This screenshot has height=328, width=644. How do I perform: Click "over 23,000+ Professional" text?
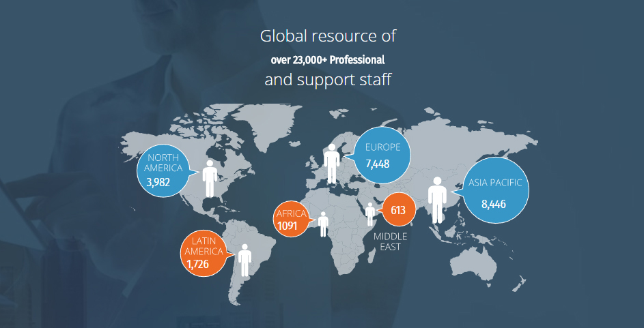[328, 60]
